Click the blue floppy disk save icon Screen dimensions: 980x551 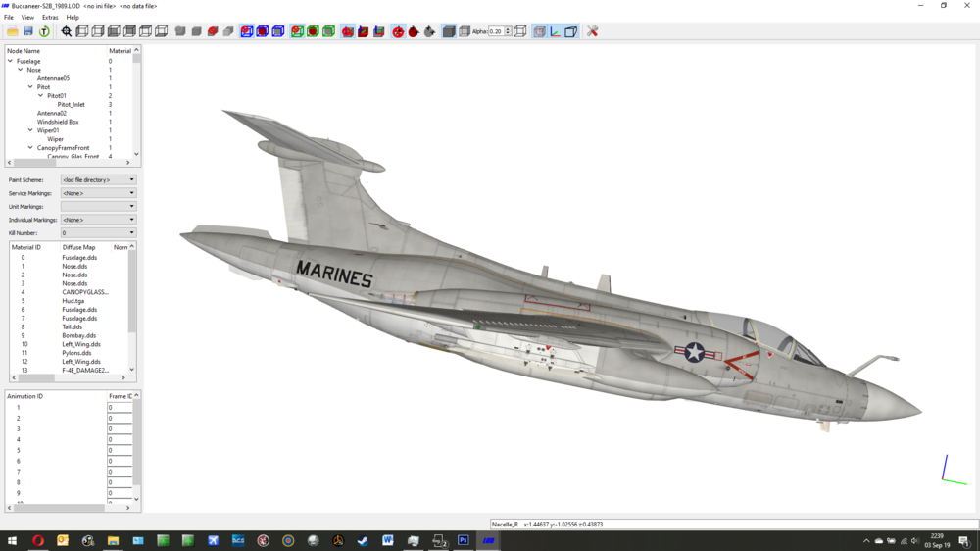pyautogui.click(x=28, y=31)
